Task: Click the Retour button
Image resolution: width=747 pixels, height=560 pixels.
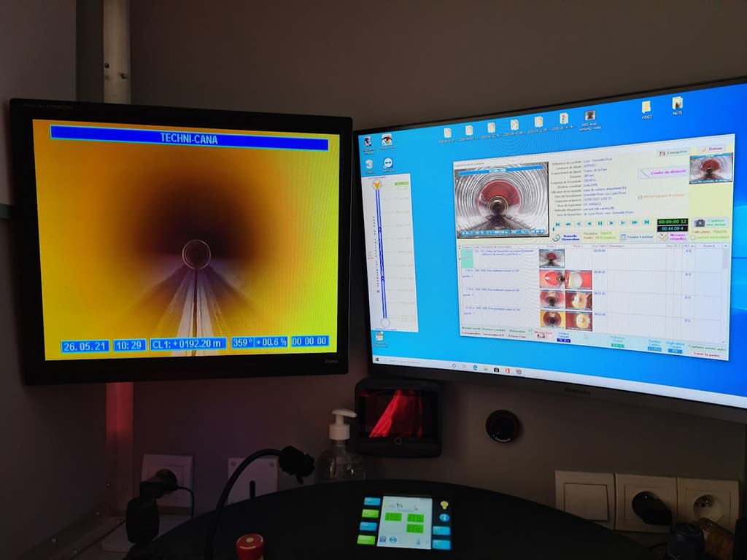Action: 713,149
